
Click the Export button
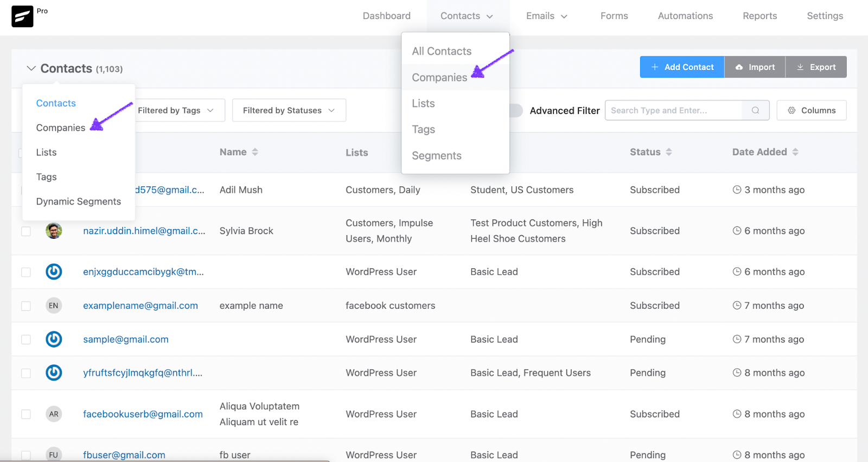pos(816,67)
